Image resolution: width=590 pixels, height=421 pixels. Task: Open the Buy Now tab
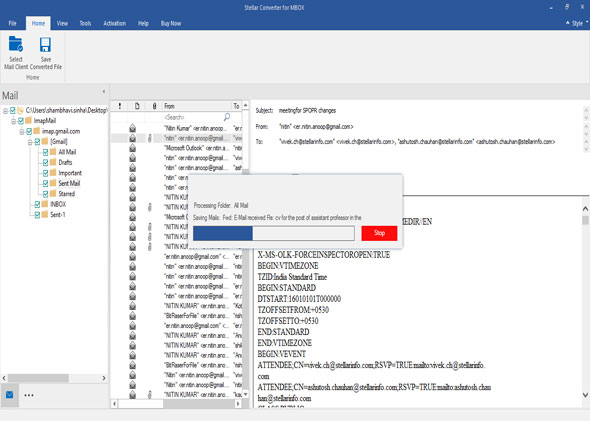[x=171, y=23]
